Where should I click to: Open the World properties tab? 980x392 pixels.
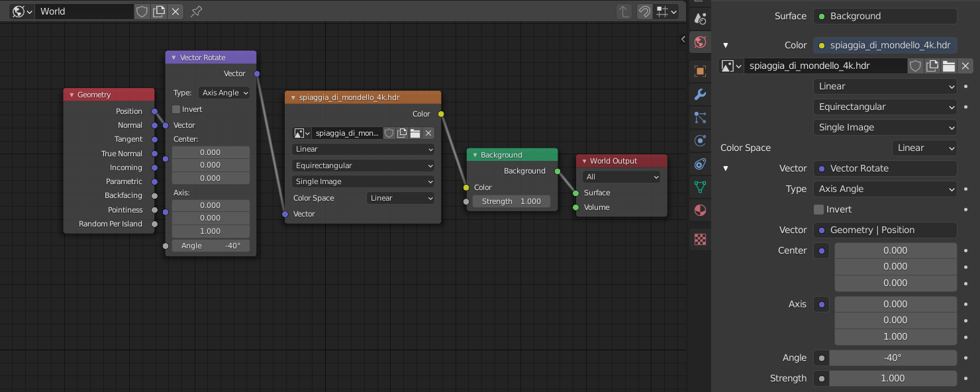(700, 43)
